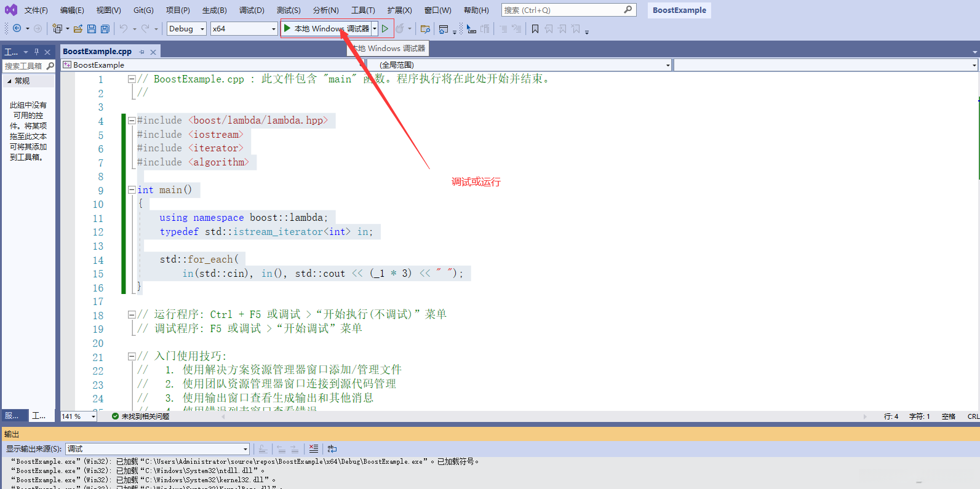Click the 搜索工具箱 search field

23,66
